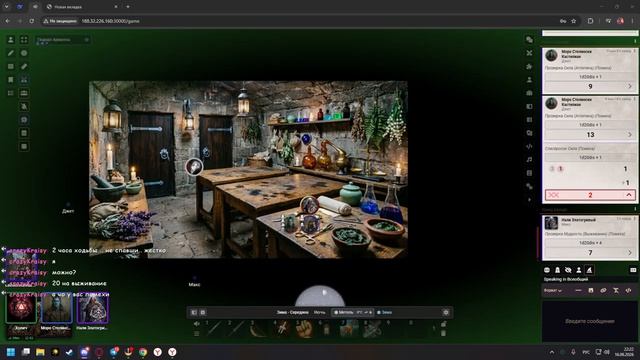Open source code view in chat editor
640x360 pixels.
coord(629,290)
